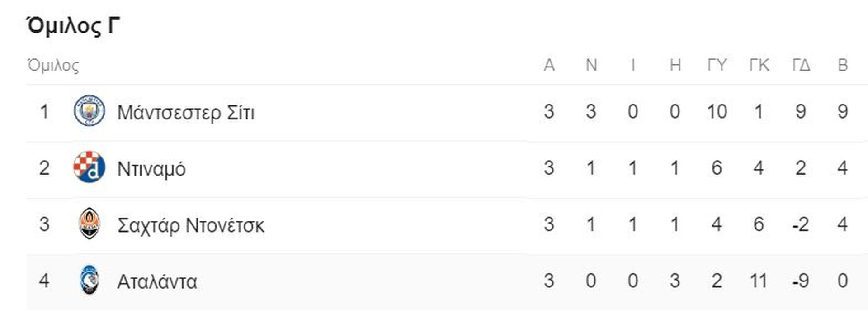Click the Όμιλος column header

pyautogui.click(x=53, y=66)
